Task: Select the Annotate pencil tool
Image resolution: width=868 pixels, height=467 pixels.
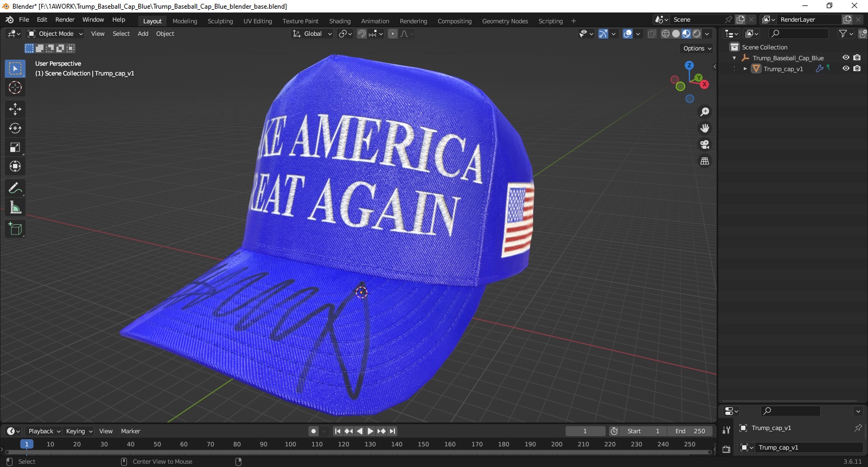Action: click(x=15, y=188)
